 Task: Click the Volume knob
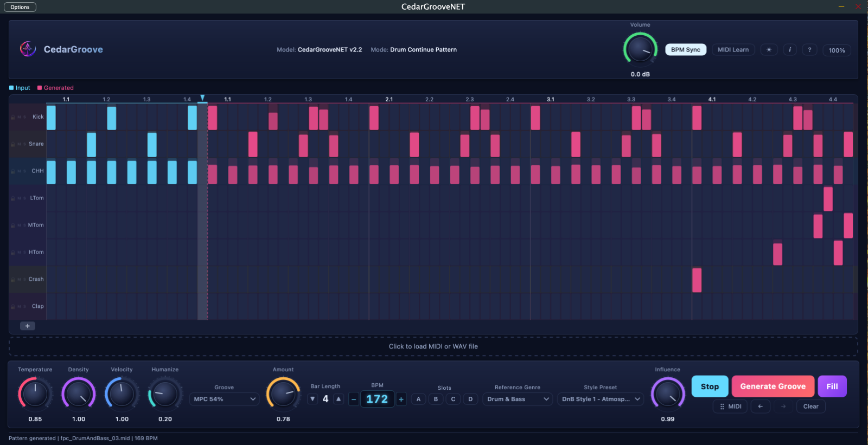pos(641,49)
